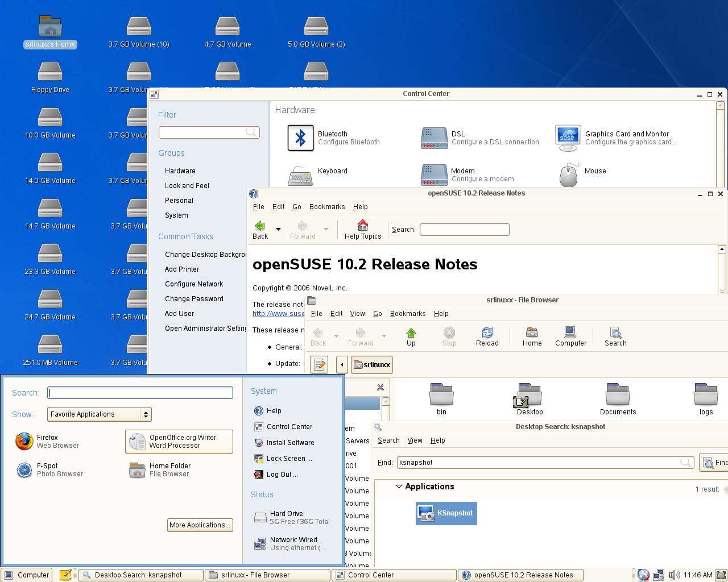The height and width of the screenshot is (582, 728).
Task: Open Hard Drive status item
Action: (291, 518)
